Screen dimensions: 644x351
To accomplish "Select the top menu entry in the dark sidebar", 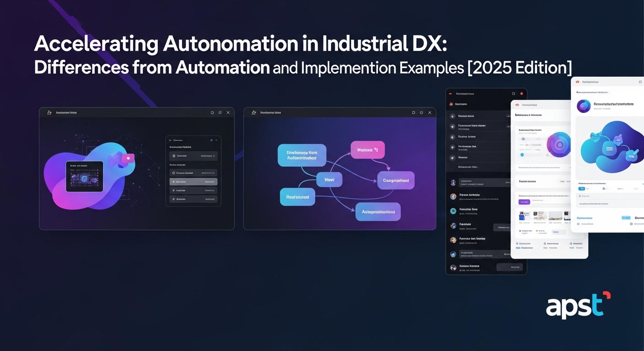I will 461,104.
